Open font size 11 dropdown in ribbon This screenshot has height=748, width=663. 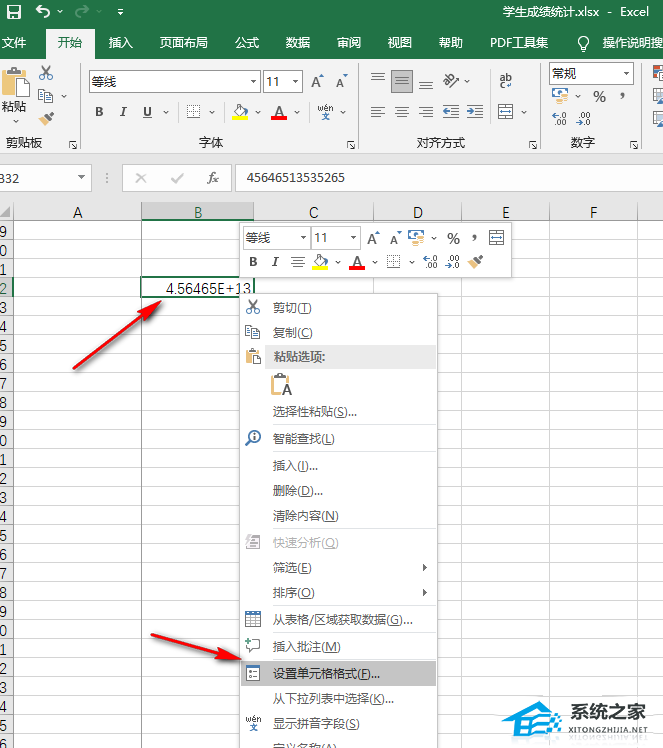296,82
